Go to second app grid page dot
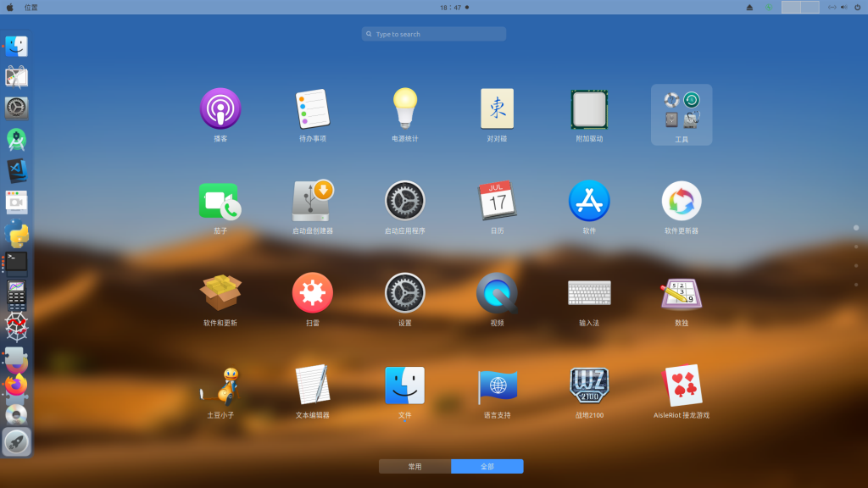The image size is (868, 488). (856, 247)
